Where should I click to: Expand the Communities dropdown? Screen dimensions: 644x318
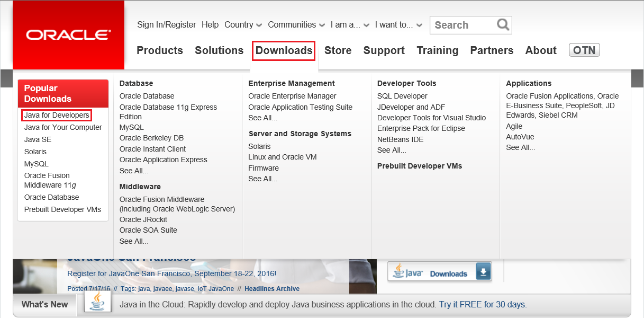296,24
